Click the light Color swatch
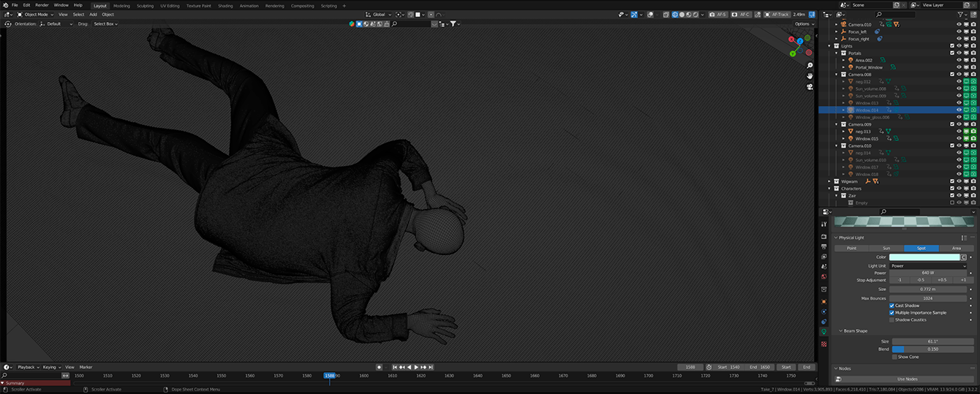This screenshot has height=394, width=980. [x=924, y=257]
